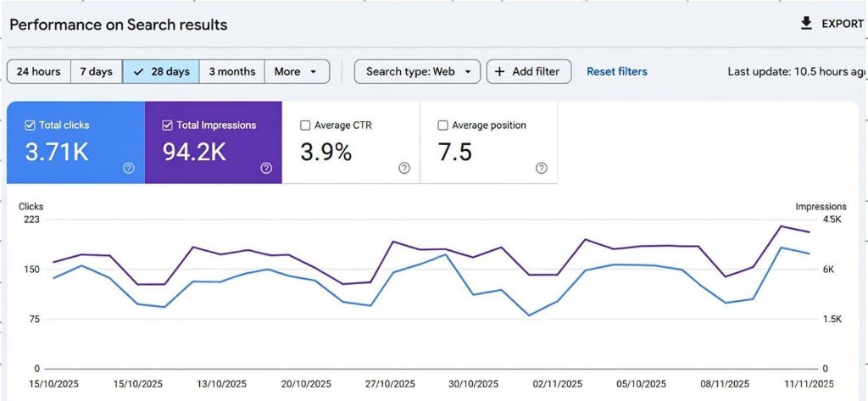
Task: Click the 02/11/2025 date on chart axis
Action: (558, 384)
